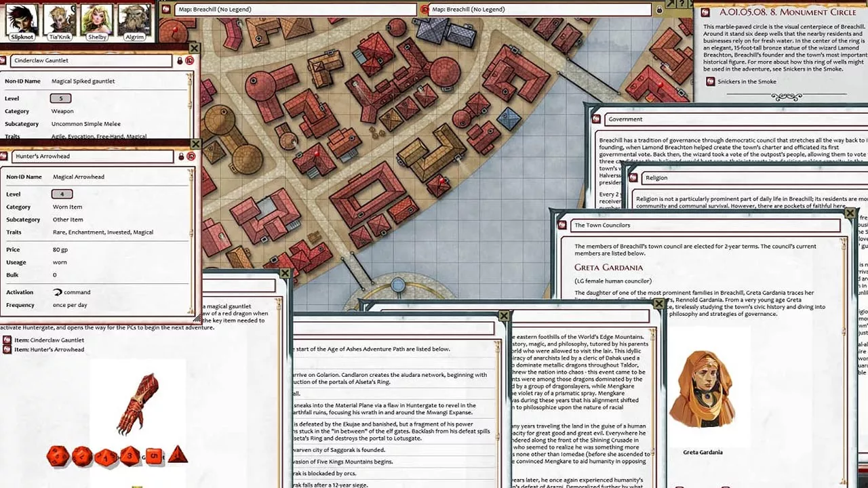The image size is (868, 488).
Task: Pick the d4 die
Action: tap(178, 454)
